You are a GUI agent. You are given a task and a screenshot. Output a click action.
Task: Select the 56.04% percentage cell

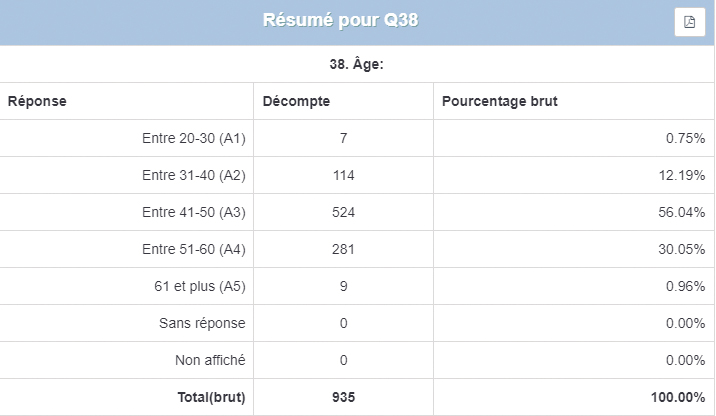[x=683, y=212]
